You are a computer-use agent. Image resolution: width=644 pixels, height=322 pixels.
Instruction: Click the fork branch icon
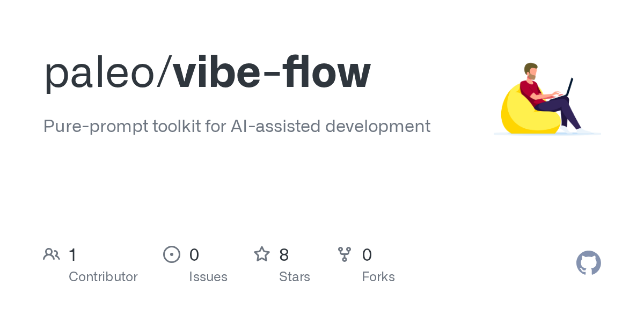[344, 254]
